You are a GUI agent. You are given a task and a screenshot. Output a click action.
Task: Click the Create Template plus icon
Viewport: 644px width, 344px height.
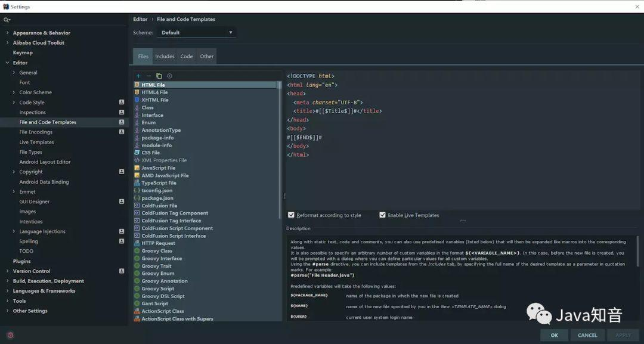(x=138, y=76)
